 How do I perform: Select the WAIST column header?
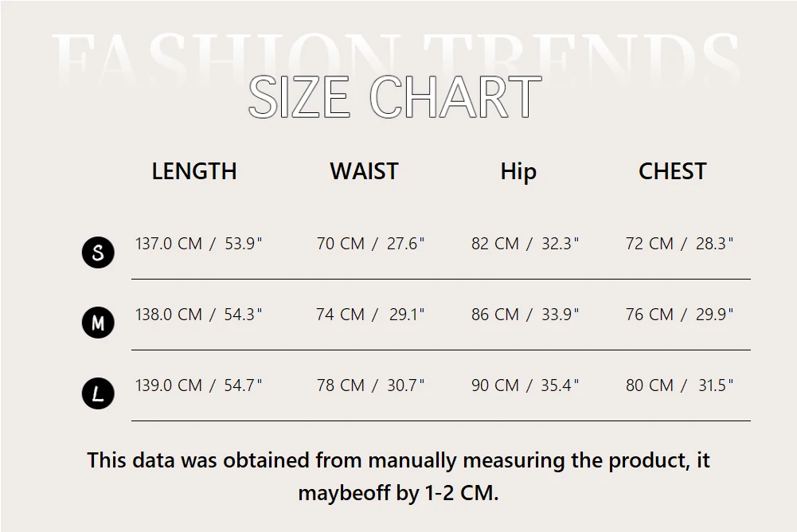pos(364,171)
